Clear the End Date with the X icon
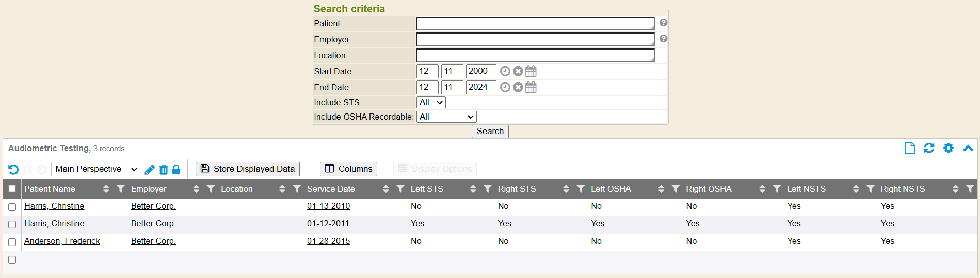Screen dimensions: 980x278 (x=518, y=87)
